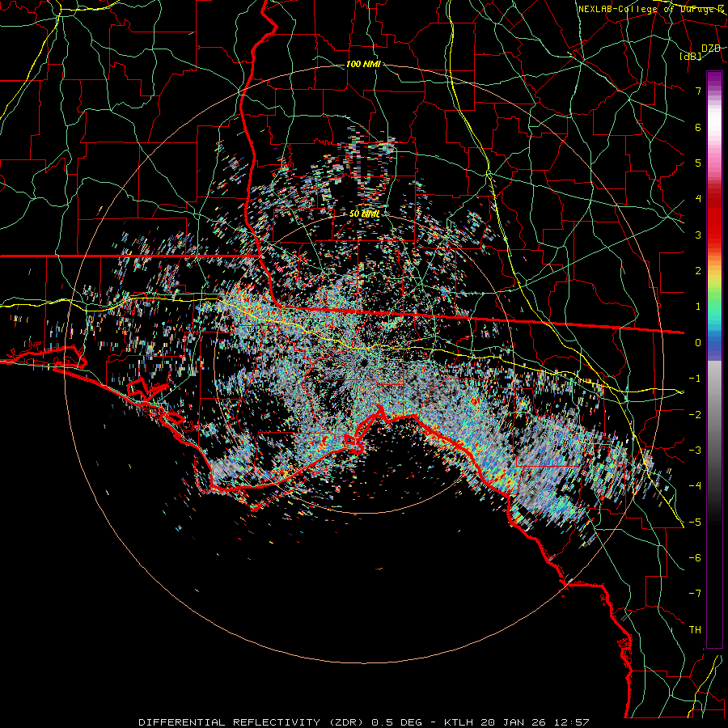Click the "5" tick on the color scale
728x728 pixels.
pyautogui.click(x=698, y=163)
